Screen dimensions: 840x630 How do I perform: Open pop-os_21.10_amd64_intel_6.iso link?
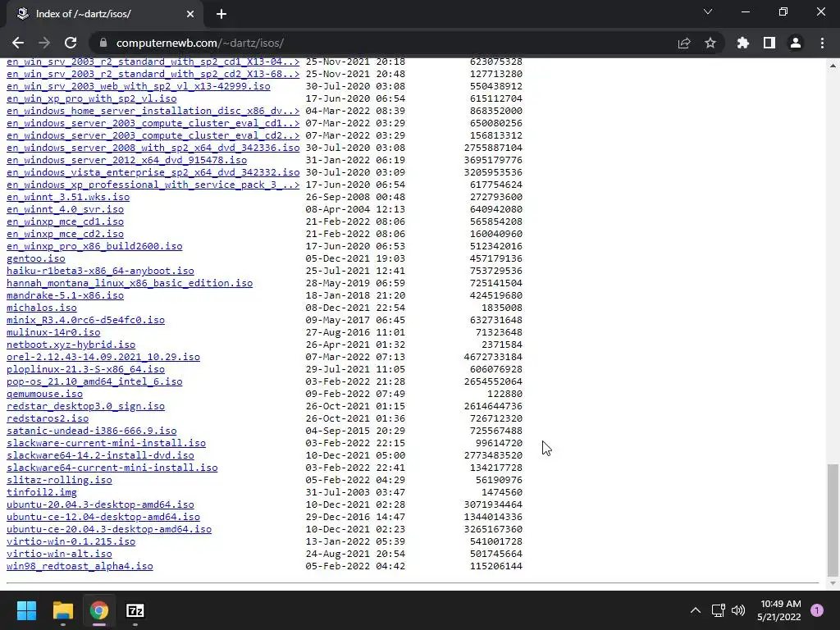click(94, 382)
